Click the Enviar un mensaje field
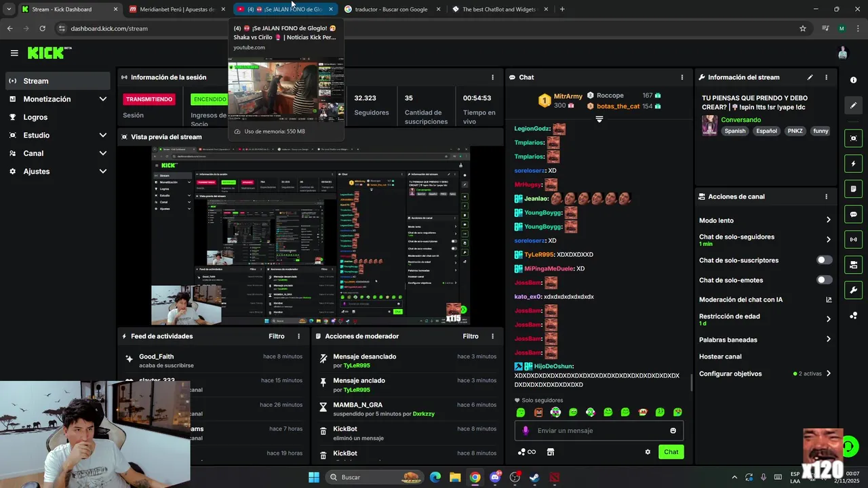This screenshot has height=488, width=868. 599,430
